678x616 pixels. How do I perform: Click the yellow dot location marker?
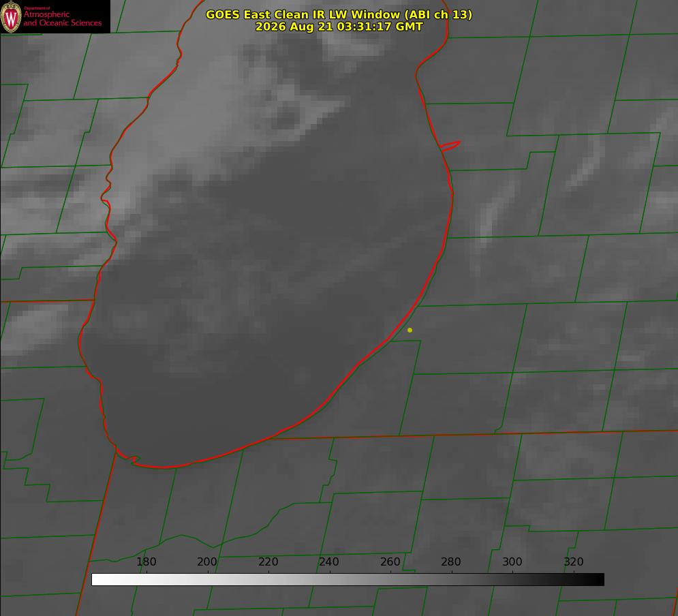410,330
